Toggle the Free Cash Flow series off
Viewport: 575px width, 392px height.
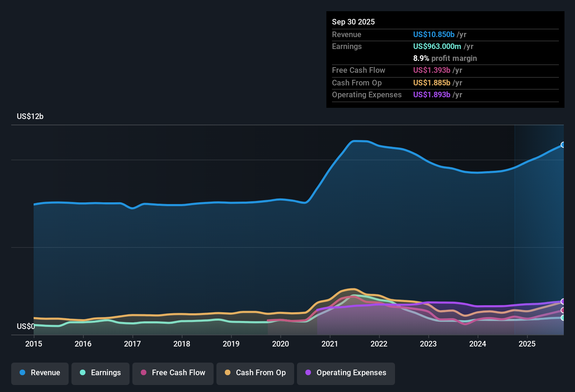173,373
